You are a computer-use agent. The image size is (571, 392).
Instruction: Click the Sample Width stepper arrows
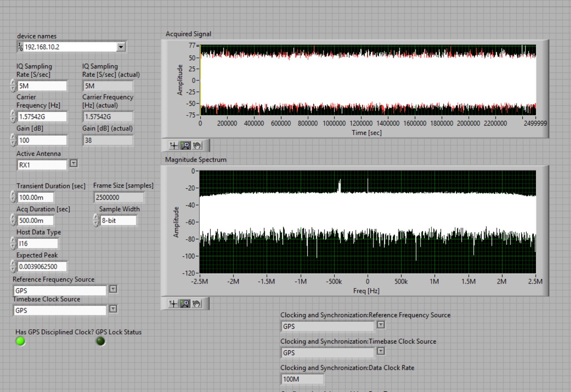pos(96,220)
